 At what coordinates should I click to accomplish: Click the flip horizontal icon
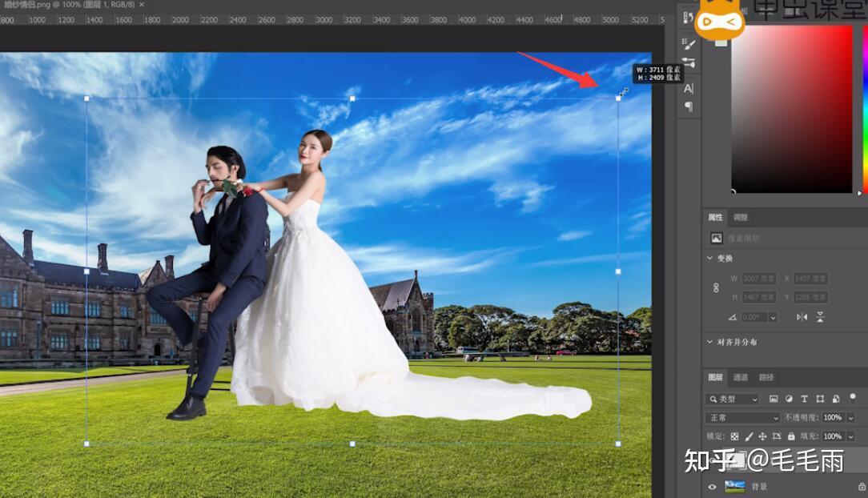(x=802, y=317)
